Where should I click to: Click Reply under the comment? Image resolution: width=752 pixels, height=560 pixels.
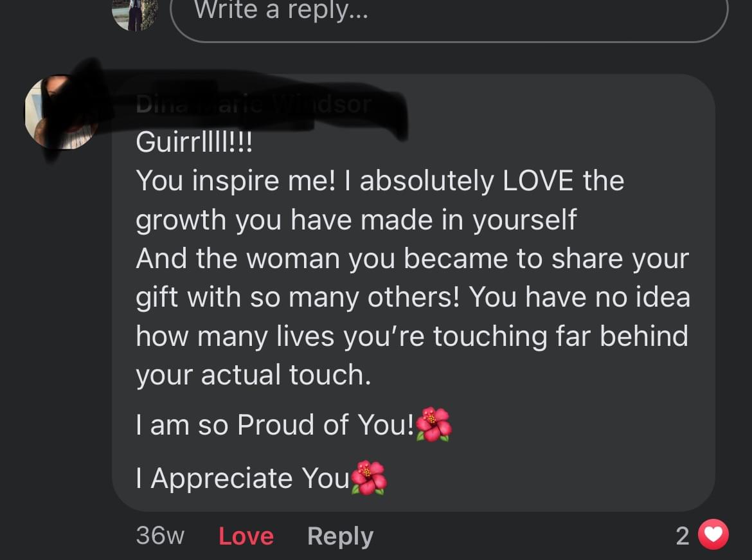pos(340,536)
